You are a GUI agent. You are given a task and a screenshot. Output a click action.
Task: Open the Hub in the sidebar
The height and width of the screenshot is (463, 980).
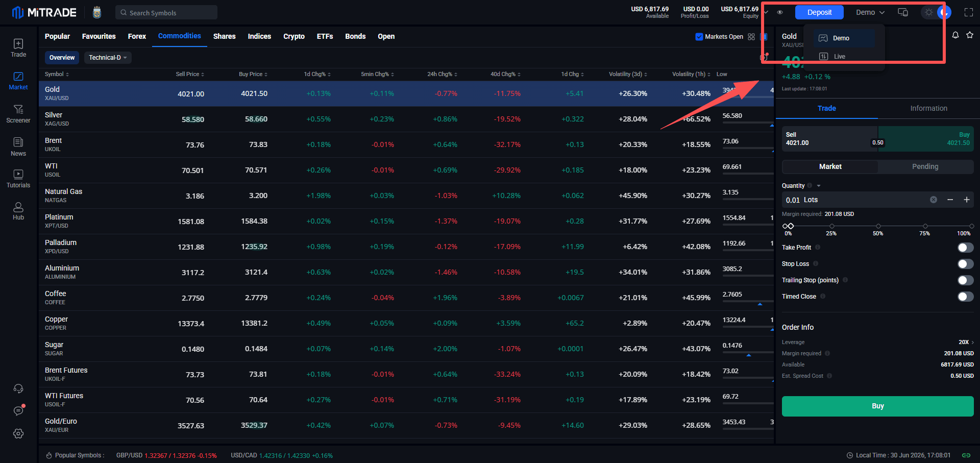point(18,211)
